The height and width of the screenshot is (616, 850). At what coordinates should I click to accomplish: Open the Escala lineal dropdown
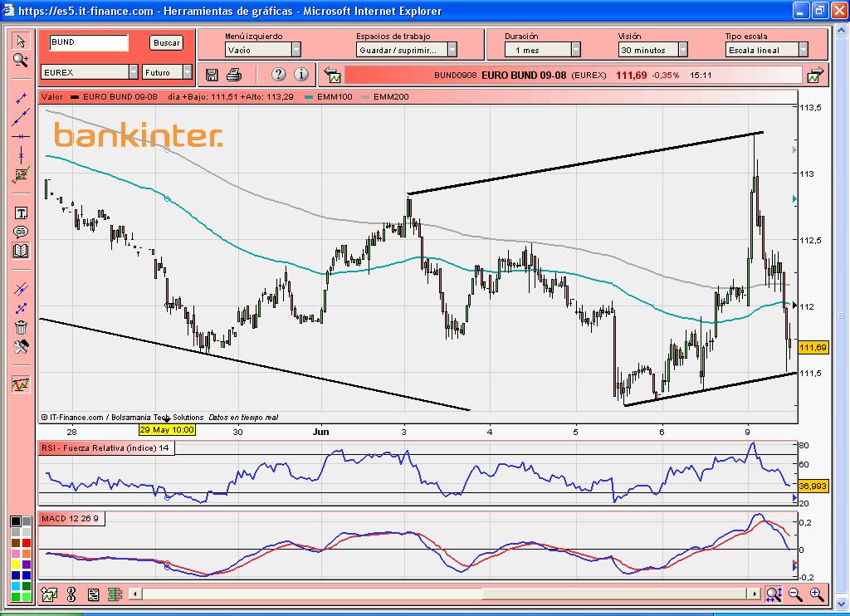(x=766, y=50)
